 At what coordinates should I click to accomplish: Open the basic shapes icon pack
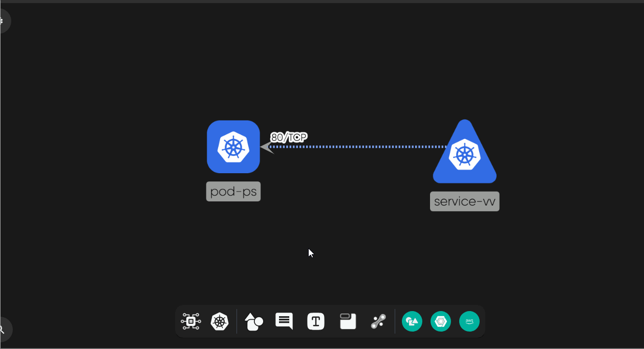[412, 321]
